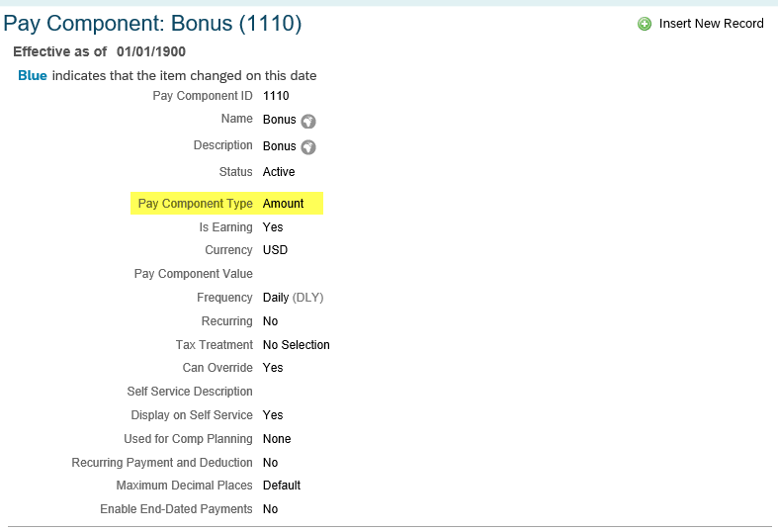778x532 pixels.
Task: Click the effective date 01/01/1900
Action: click(151, 51)
